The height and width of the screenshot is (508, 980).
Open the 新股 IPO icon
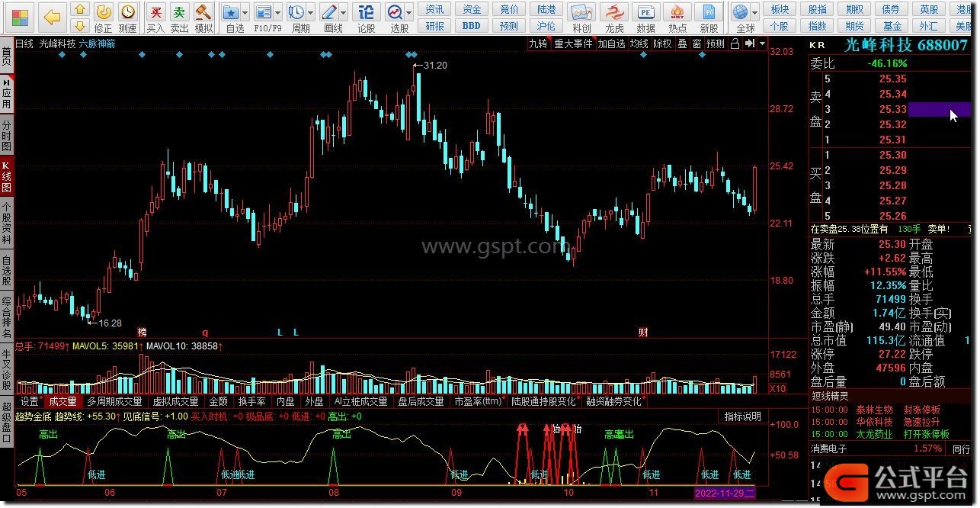click(x=709, y=18)
